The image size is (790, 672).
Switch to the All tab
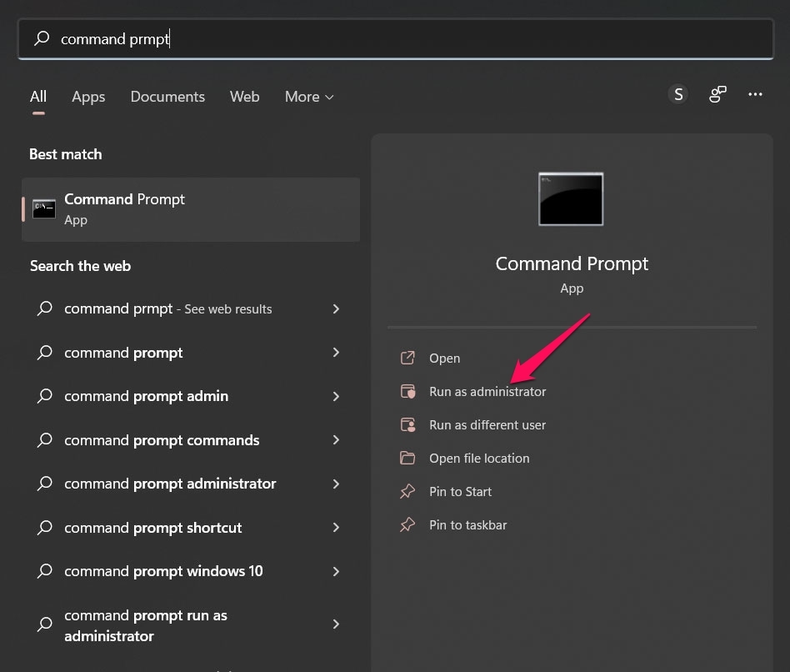(x=38, y=96)
